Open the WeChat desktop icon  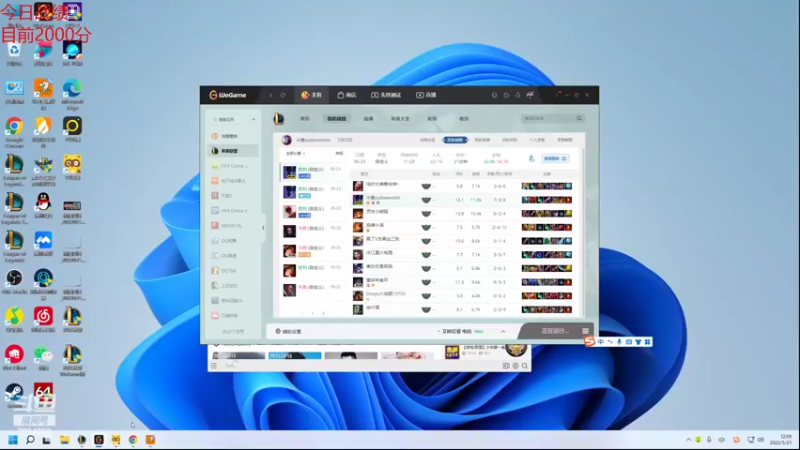pyautogui.click(x=43, y=358)
